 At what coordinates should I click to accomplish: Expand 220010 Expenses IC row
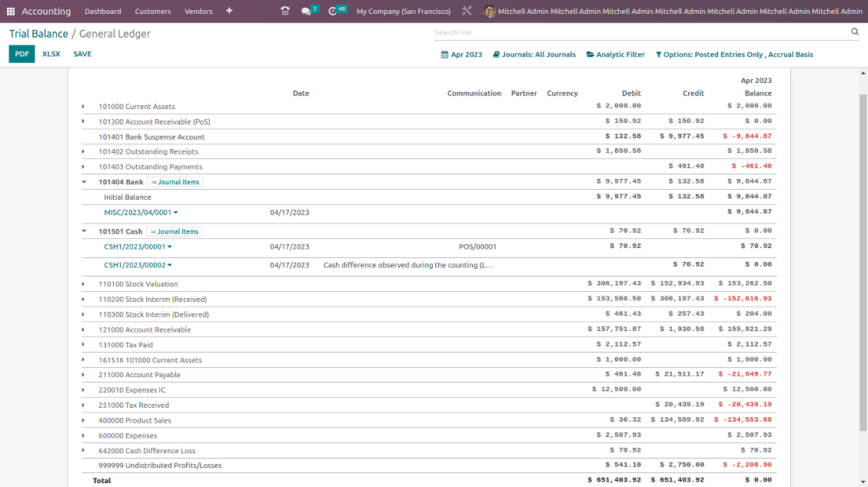pyautogui.click(x=84, y=389)
